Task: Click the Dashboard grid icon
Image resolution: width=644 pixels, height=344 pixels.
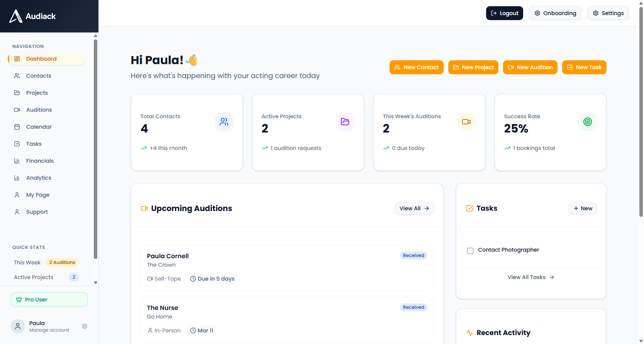Action: click(x=17, y=59)
